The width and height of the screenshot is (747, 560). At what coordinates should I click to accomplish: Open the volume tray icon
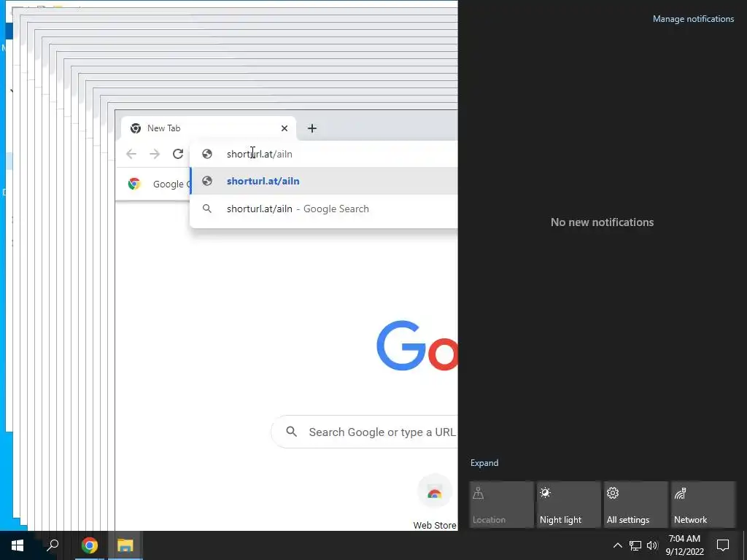click(652, 545)
